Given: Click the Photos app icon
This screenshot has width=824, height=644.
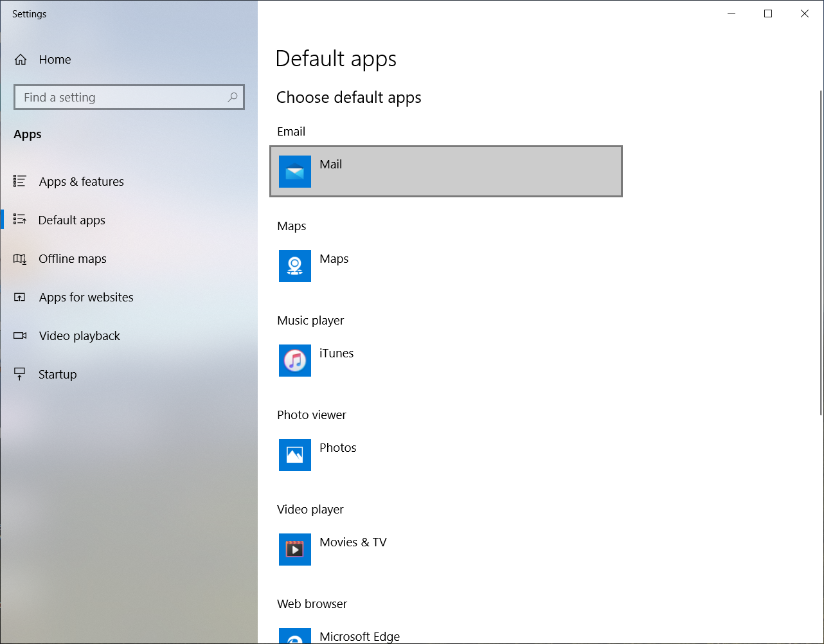Looking at the screenshot, I should point(295,455).
